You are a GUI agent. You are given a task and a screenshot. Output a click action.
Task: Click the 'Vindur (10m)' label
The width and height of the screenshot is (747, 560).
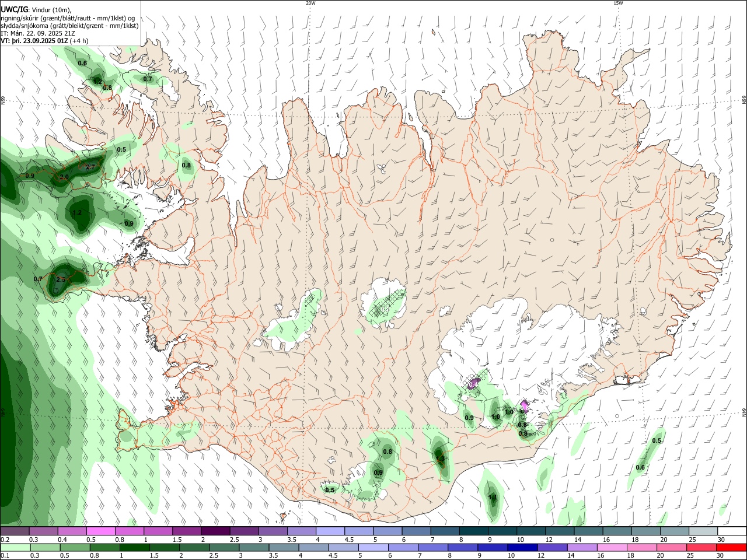[x=51, y=9]
